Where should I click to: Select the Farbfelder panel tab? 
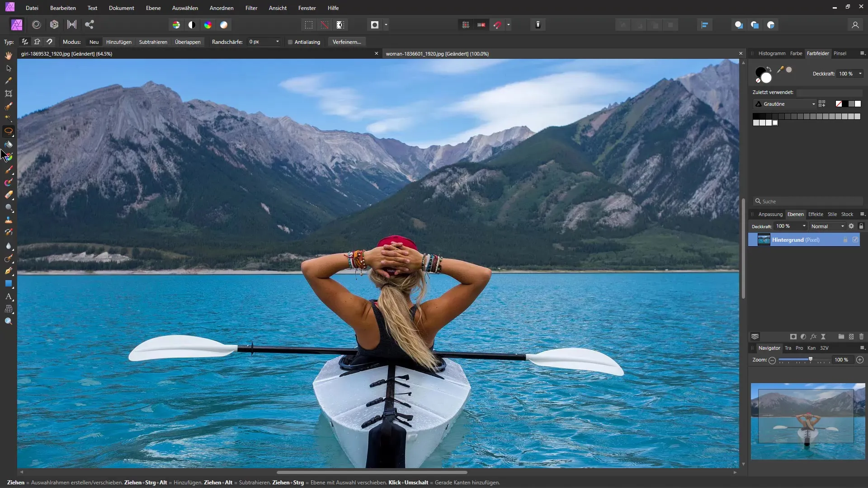pyautogui.click(x=817, y=53)
